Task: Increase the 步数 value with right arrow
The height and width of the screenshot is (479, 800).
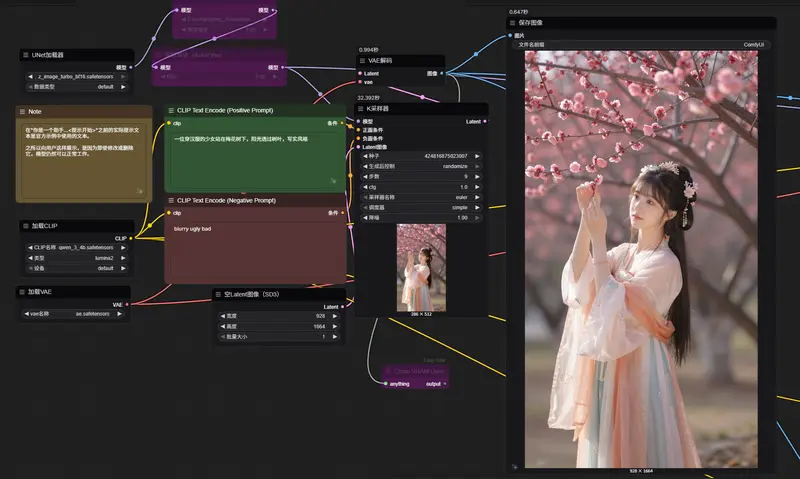Action: (x=477, y=177)
